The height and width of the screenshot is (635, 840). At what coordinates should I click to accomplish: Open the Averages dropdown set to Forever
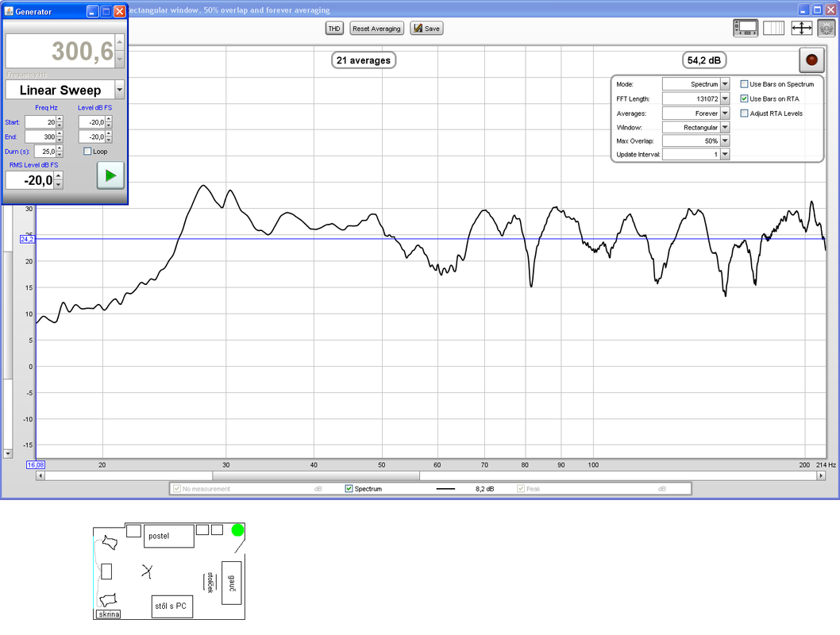point(725,113)
